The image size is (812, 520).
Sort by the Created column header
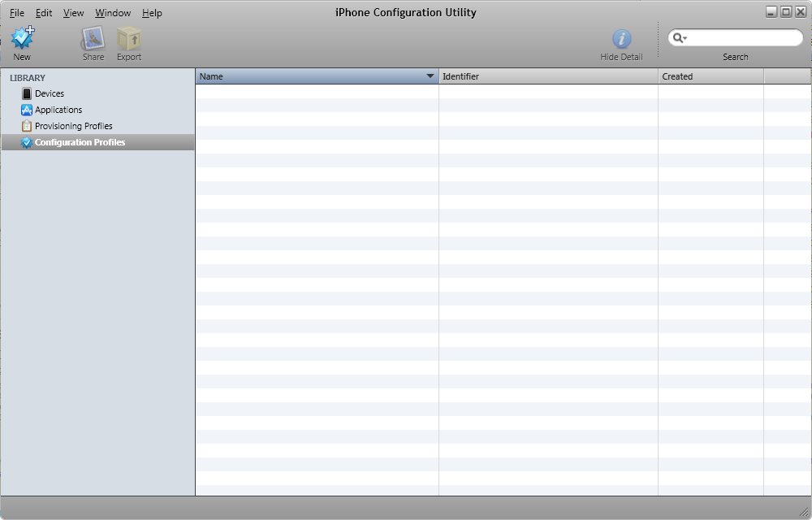point(710,76)
